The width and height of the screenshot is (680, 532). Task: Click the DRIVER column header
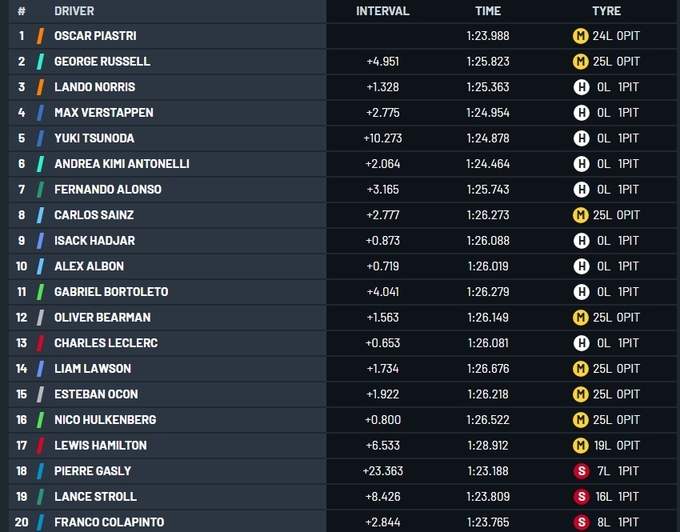click(x=74, y=11)
